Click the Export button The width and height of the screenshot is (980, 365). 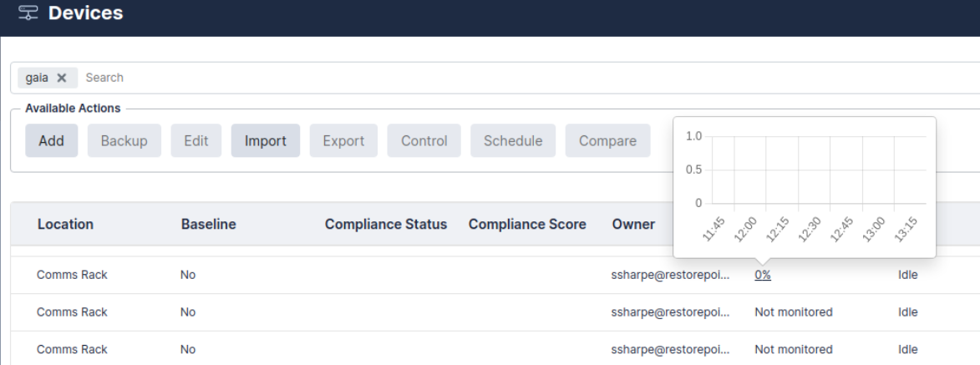point(343,140)
